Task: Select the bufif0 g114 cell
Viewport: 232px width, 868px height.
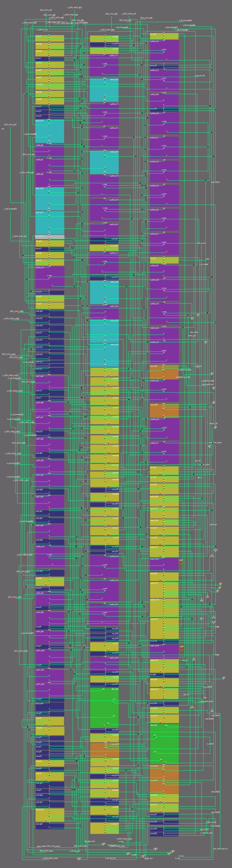Action: pos(104,138)
